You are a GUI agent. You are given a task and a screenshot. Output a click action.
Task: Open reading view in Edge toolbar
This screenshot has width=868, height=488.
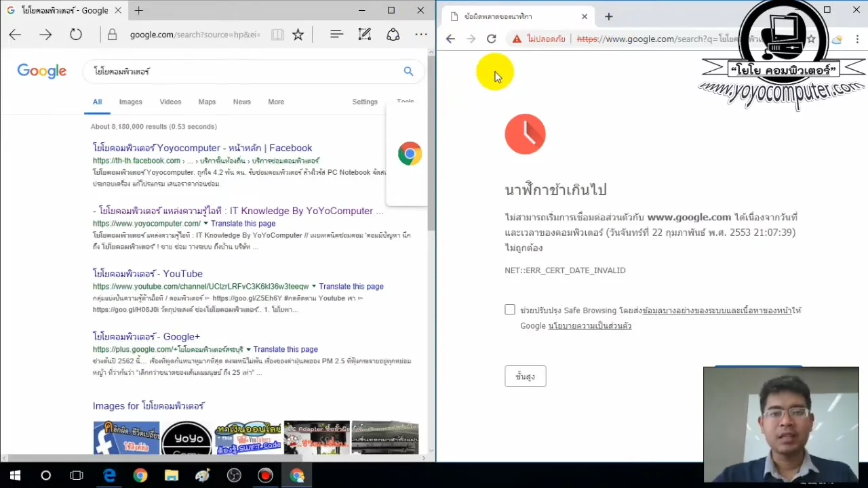pyautogui.click(x=277, y=34)
